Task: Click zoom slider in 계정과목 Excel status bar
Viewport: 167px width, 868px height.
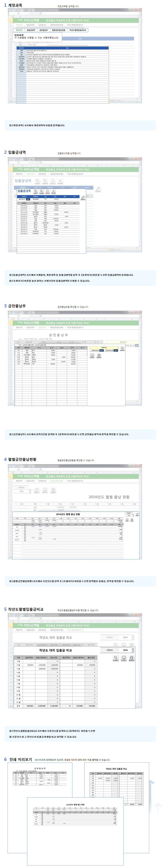Action: (x=130, y=101)
